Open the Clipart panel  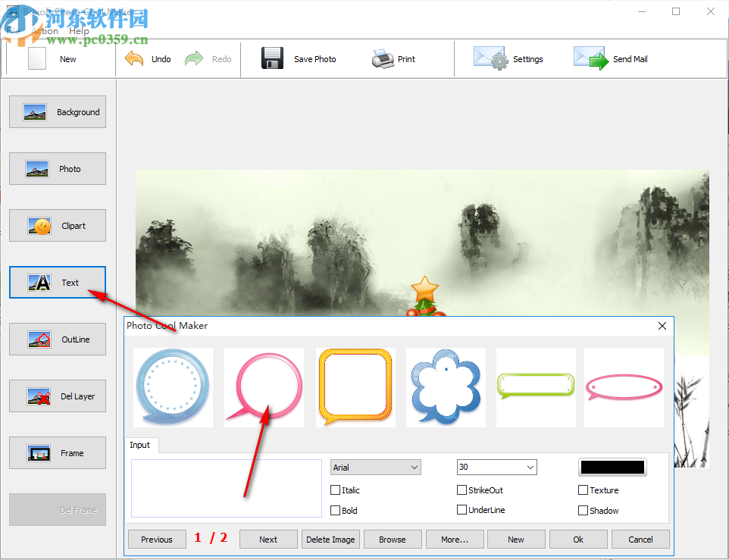57,225
